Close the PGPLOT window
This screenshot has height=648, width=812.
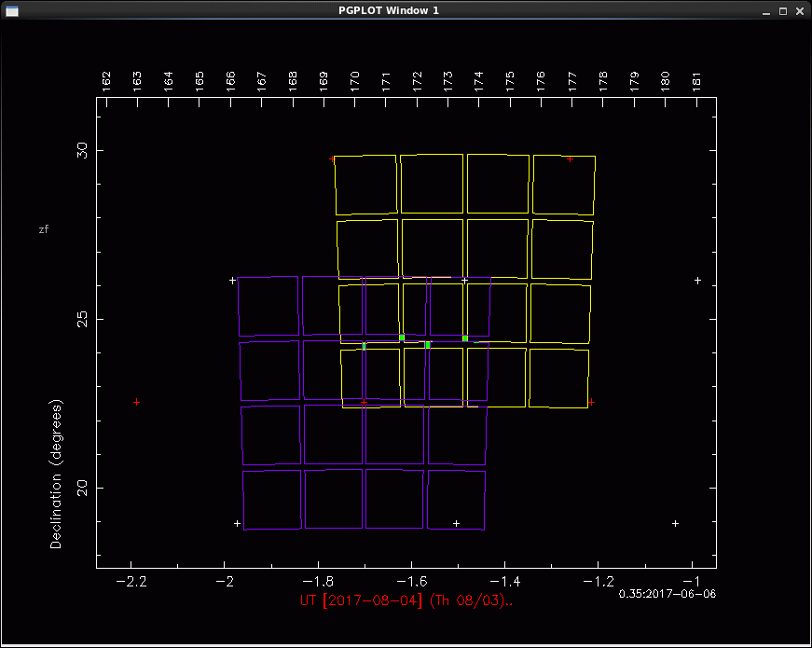[x=800, y=11]
